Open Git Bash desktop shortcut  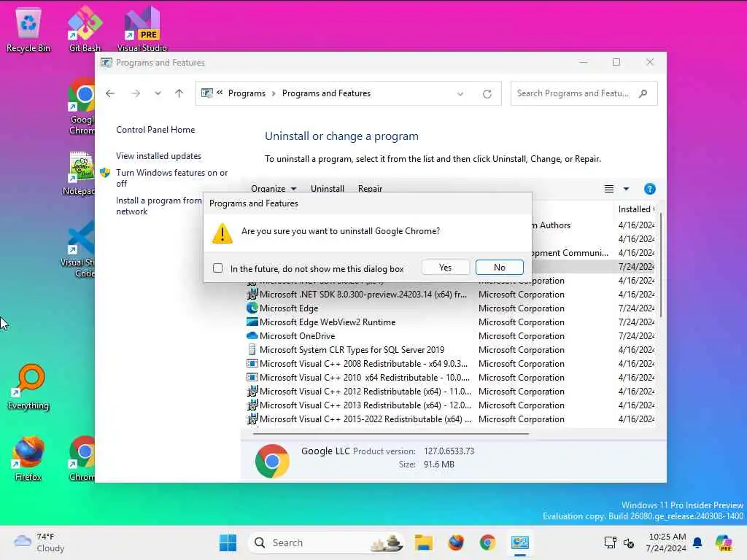pyautogui.click(x=85, y=29)
